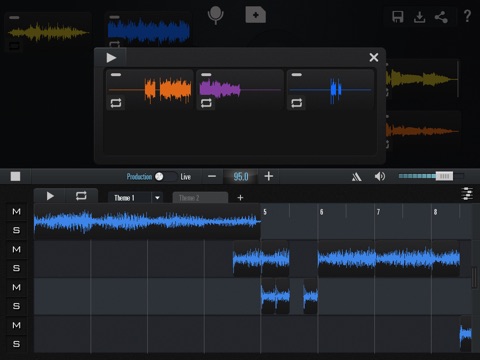Toggle Production/Live mode switch
Viewport: 480px width, 360px height.
pos(165,176)
